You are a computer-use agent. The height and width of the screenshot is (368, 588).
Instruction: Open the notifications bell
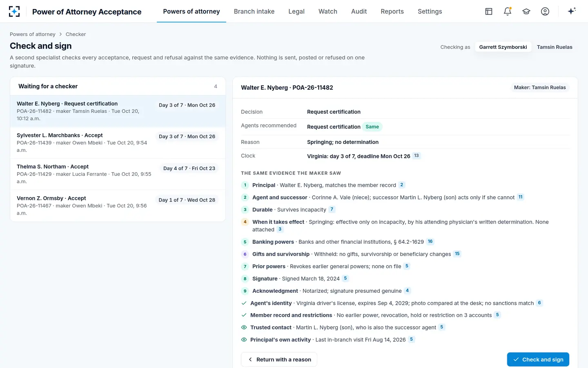pyautogui.click(x=508, y=11)
